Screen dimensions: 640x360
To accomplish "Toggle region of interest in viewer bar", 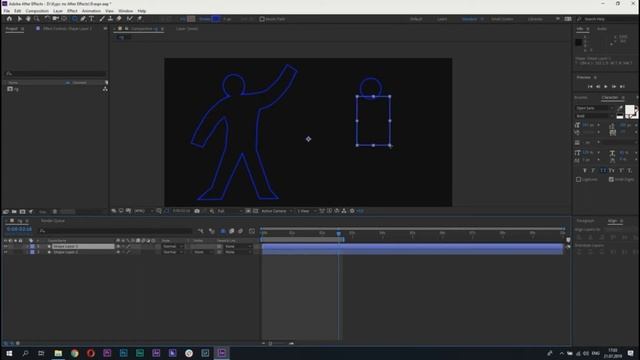I will click(248, 211).
